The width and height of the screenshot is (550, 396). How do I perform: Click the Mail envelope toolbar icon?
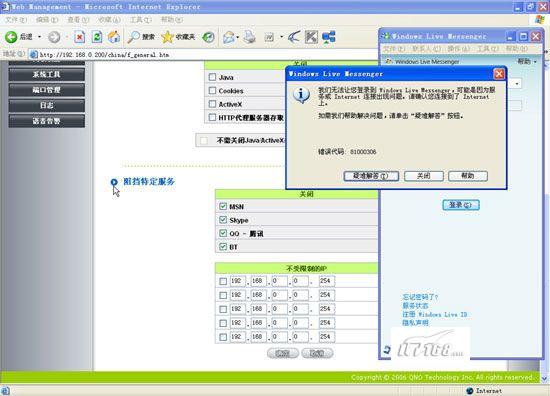(x=229, y=37)
